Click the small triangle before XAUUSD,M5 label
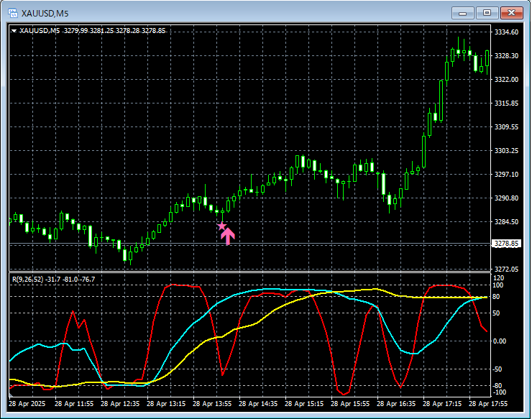This screenshot has height=419, width=532. pos(14,31)
